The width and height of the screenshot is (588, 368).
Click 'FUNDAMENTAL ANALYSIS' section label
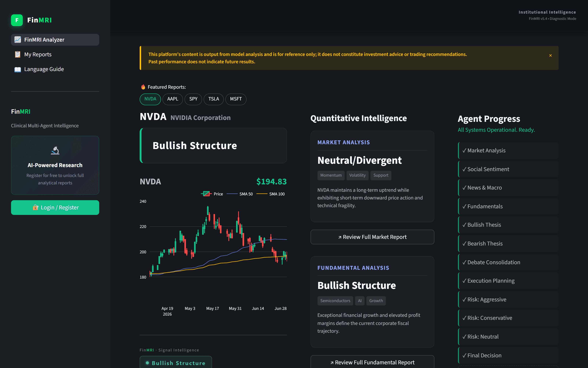click(x=353, y=268)
